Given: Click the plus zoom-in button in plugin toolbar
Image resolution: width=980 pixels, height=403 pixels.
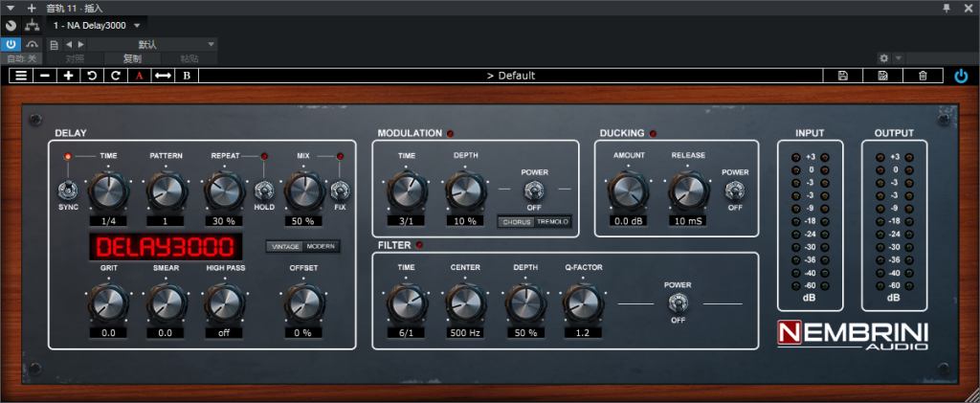Looking at the screenshot, I should (x=68, y=76).
